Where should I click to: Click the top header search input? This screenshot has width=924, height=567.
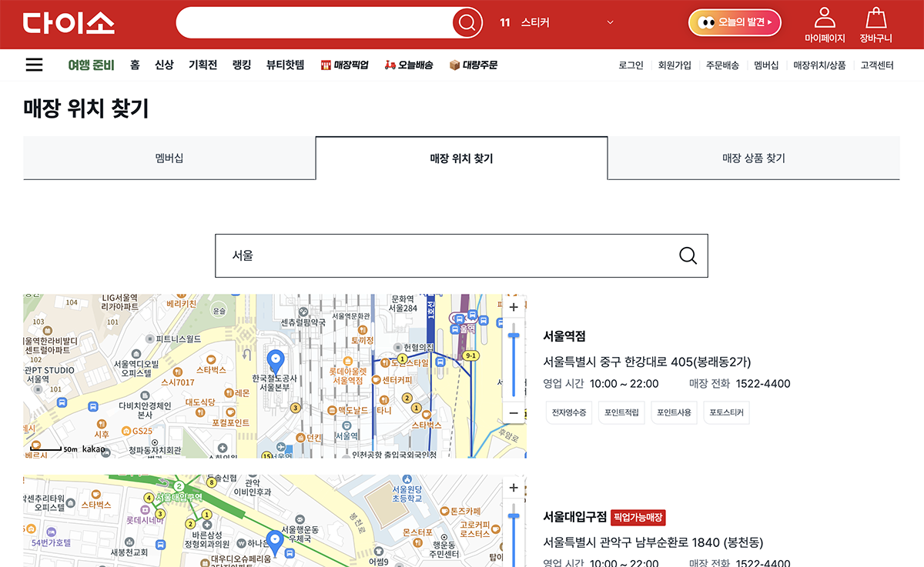click(314, 22)
